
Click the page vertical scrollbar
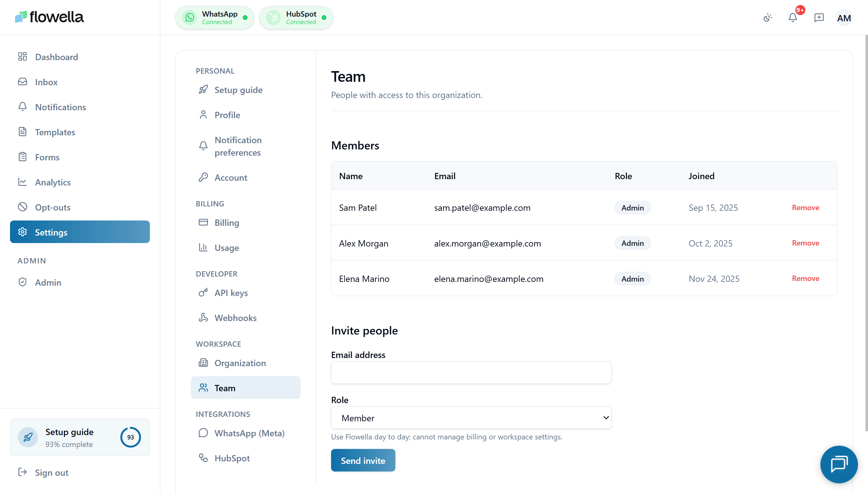(866, 234)
